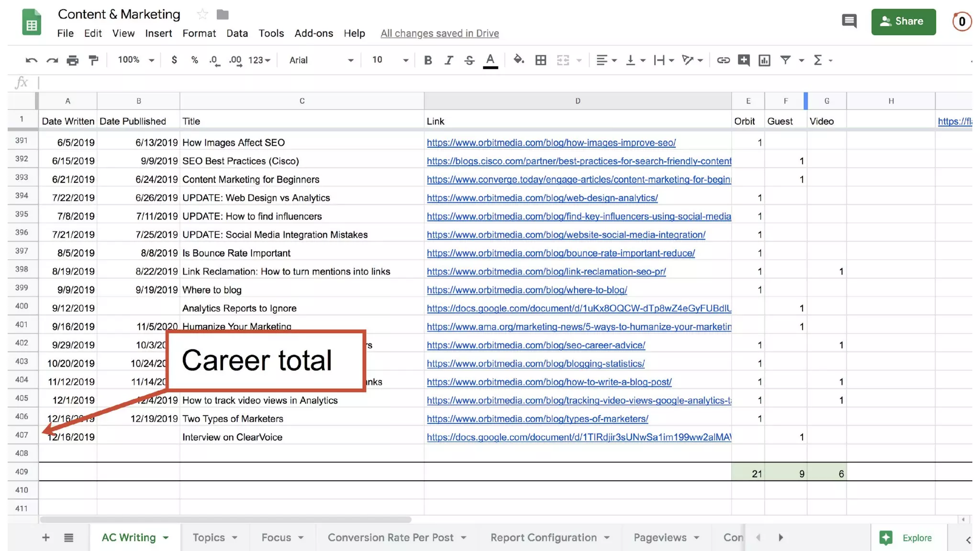980x551 pixels.
Task: Click the borders grid icon
Action: point(541,60)
